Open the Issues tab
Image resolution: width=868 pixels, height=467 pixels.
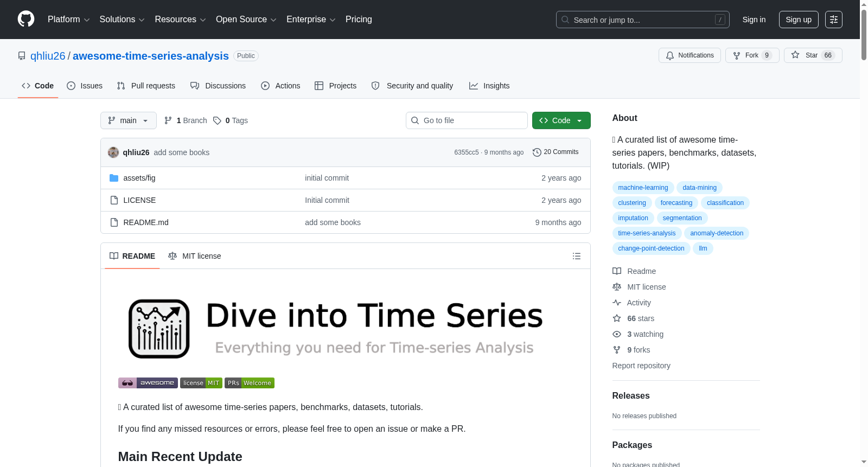point(85,86)
